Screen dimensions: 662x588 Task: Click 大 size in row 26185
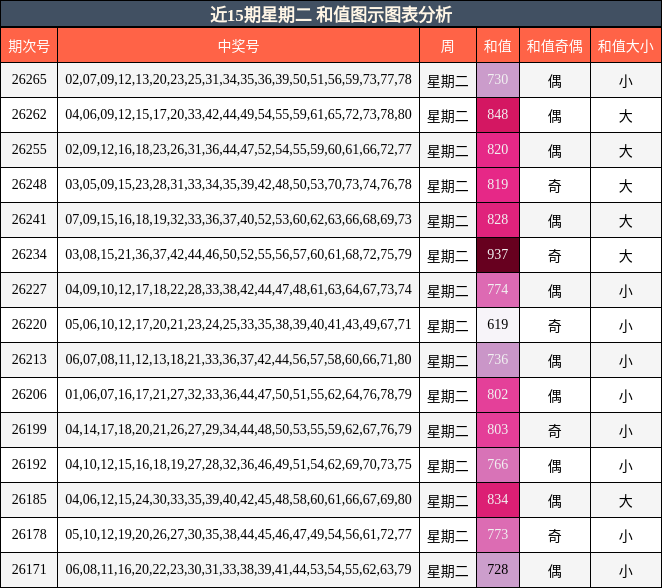tap(626, 501)
